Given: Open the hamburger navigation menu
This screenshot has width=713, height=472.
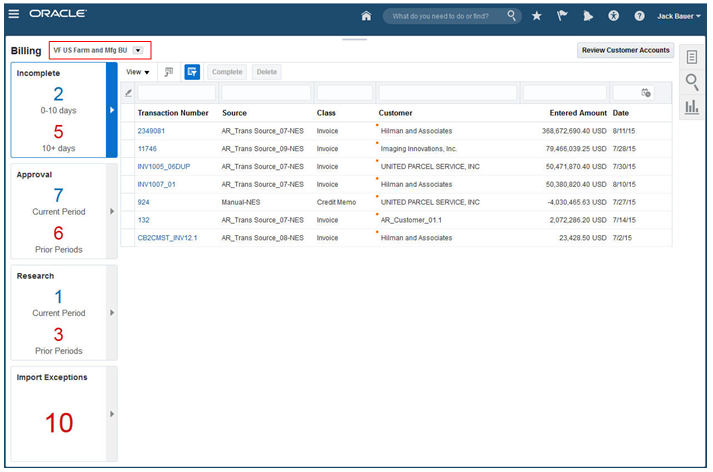Looking at the screenshot, I should pos(14,15).
